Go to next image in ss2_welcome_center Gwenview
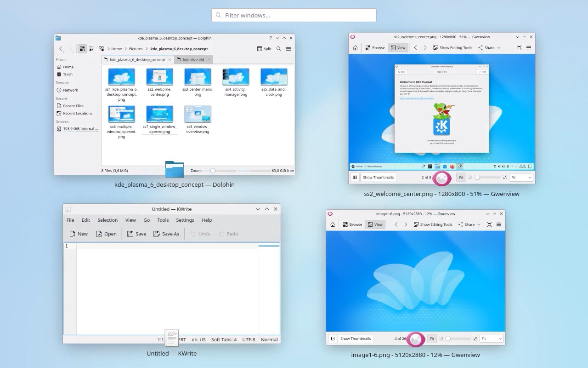Screen dimensions: 588x368 tap(425, 48)
